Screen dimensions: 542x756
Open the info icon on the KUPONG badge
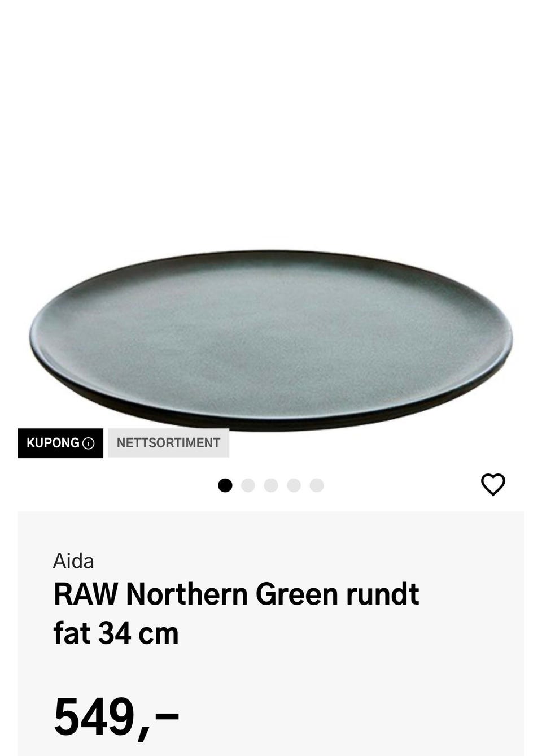(89, 444)
